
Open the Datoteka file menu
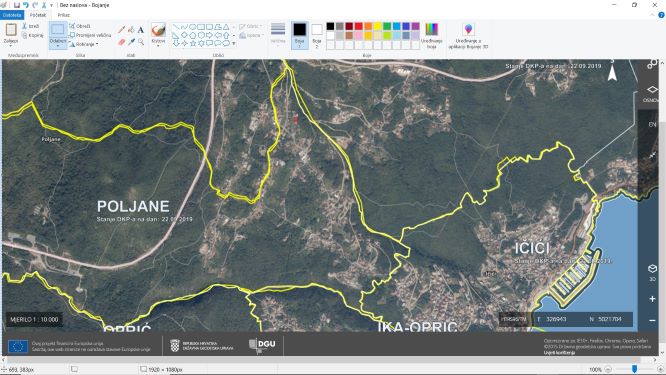click(x=11, y=15)
